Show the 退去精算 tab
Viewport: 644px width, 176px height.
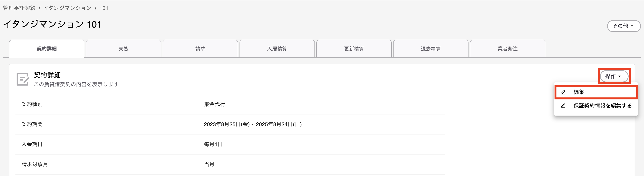(431, 49)
